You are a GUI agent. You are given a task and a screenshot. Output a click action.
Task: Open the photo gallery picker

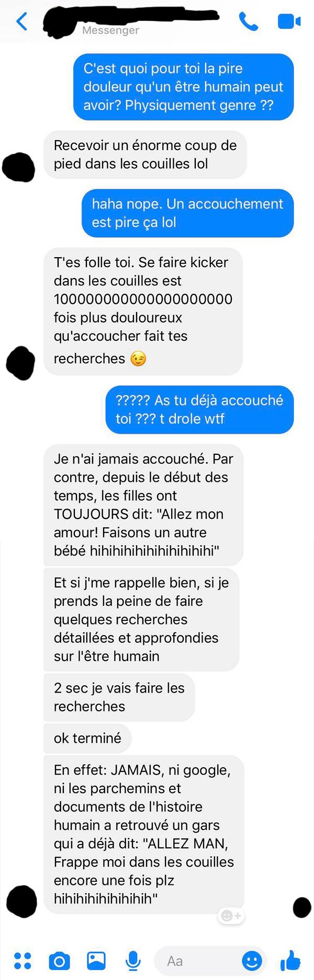[x=96, y=961]
